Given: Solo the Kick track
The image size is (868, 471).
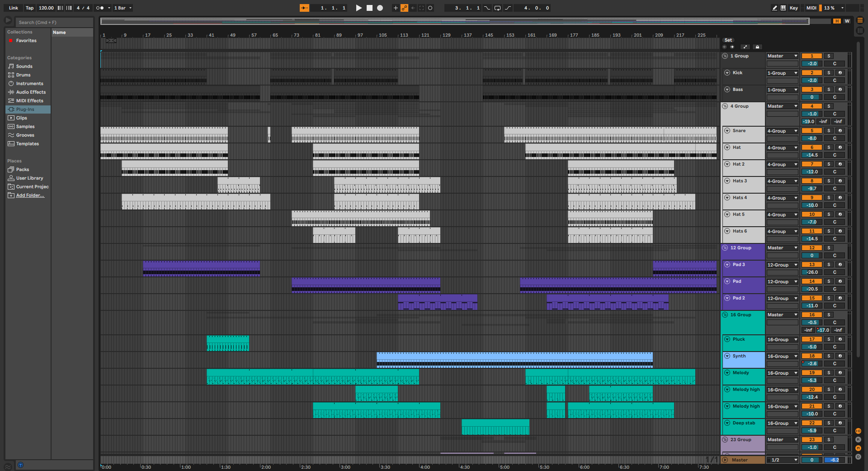Looking at the screenshot, I should (x=829, y=73).
